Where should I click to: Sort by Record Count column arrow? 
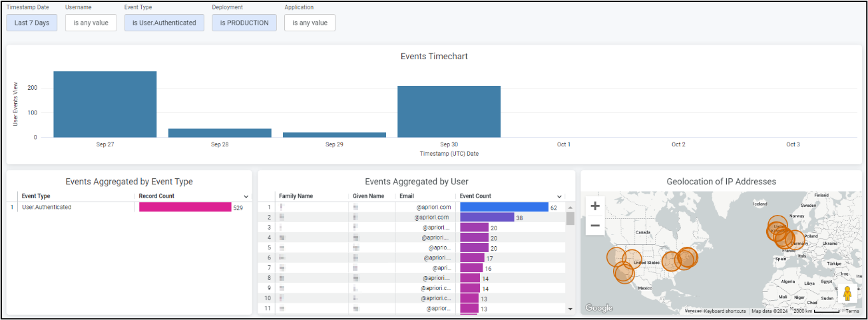click(246, 197)
